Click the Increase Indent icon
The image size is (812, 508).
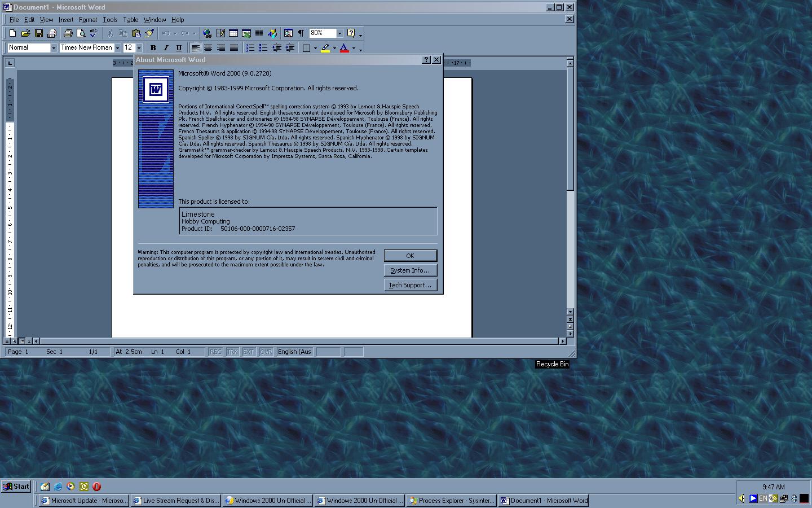point(290,48)
